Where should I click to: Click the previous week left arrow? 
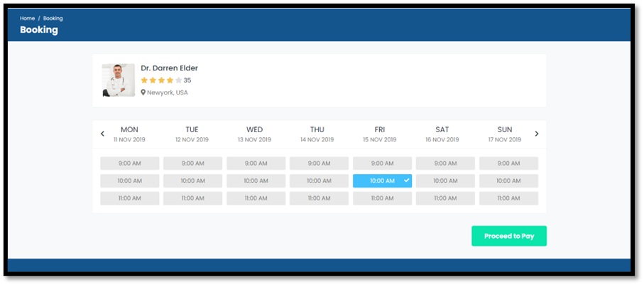coord(102,134)
